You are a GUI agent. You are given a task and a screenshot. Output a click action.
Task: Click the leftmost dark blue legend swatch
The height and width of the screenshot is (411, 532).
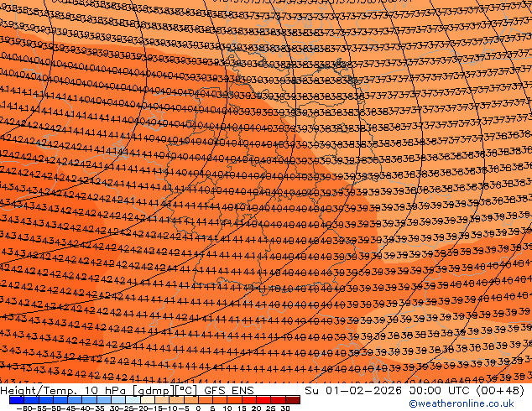point(17,400)
